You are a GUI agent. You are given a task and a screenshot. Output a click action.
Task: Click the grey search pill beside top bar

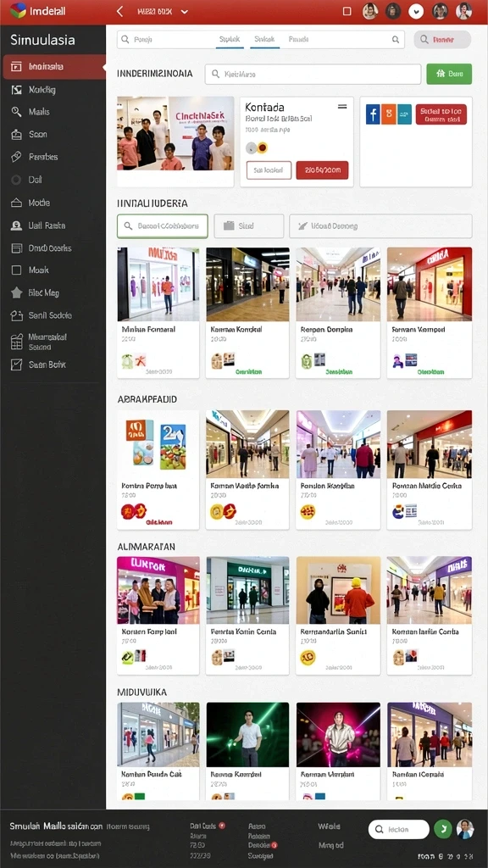tap(442, 39)
